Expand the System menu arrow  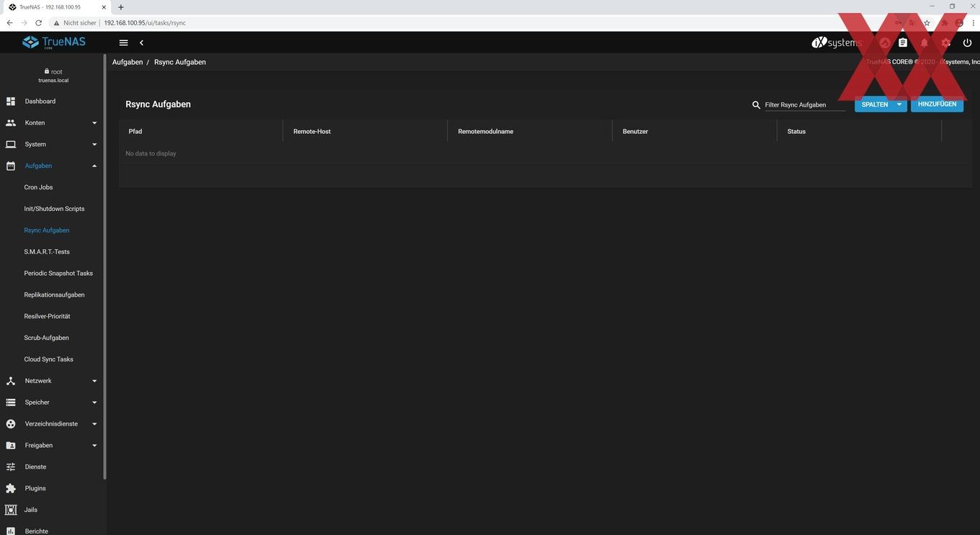(94, 145)
